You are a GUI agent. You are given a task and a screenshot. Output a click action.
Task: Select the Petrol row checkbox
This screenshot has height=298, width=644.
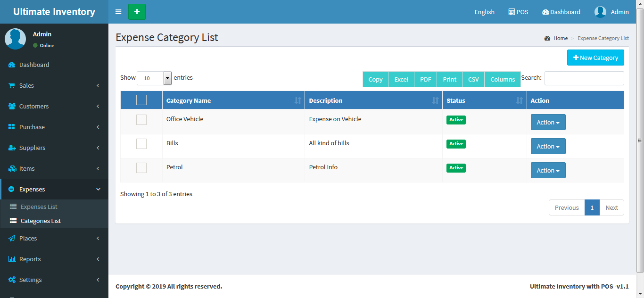141,168
